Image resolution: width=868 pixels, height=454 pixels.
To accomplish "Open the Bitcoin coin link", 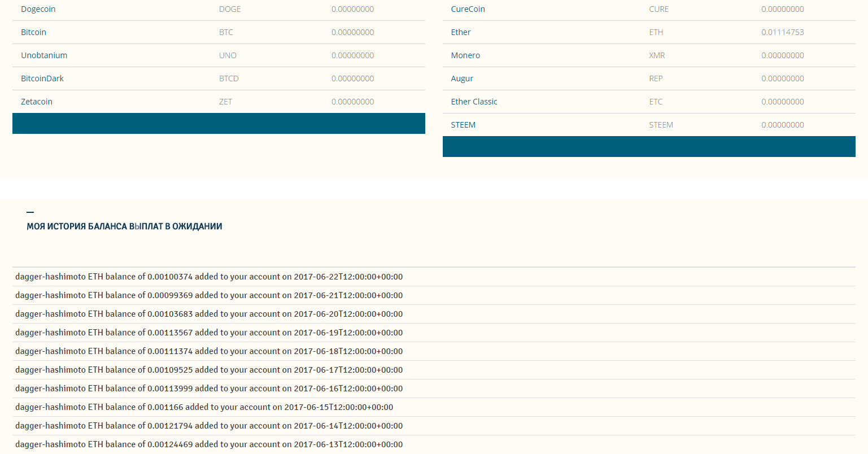I will pyautogui.click(x=33, y=32).
